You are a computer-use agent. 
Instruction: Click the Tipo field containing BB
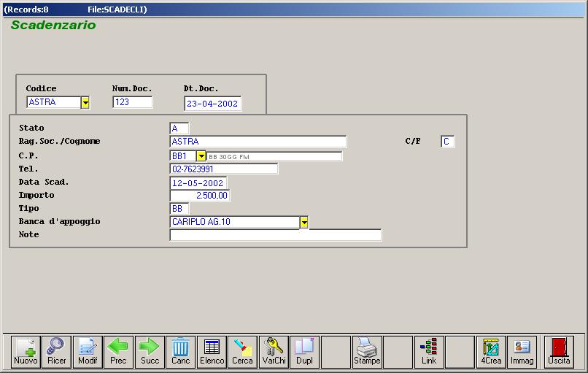click(x=179, y=209)
